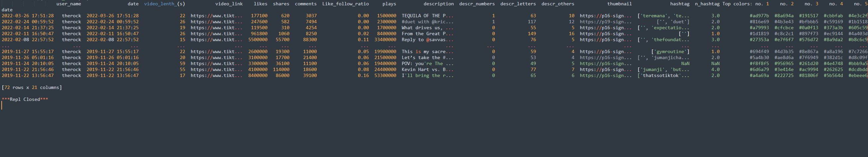Click the 'Like_follow_ratio' column header

pyautogui.click(x=345, y=4)
